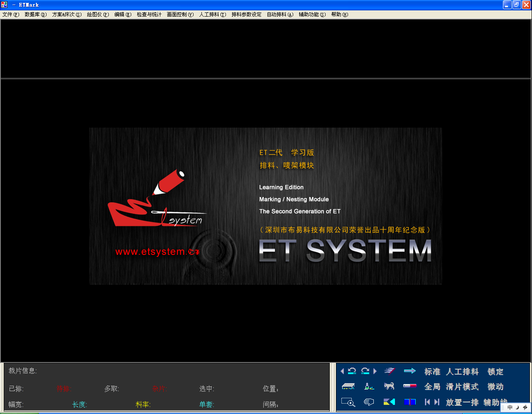Click the 多取 status label

[112, 389]
